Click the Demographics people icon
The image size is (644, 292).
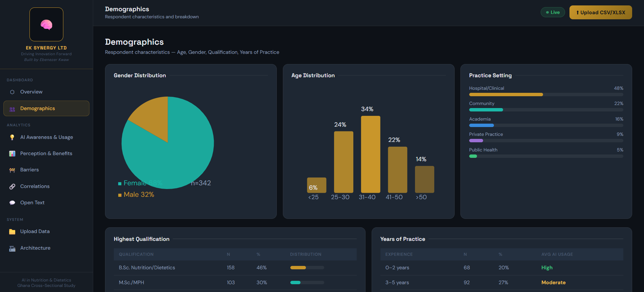[x=12, y=109]
